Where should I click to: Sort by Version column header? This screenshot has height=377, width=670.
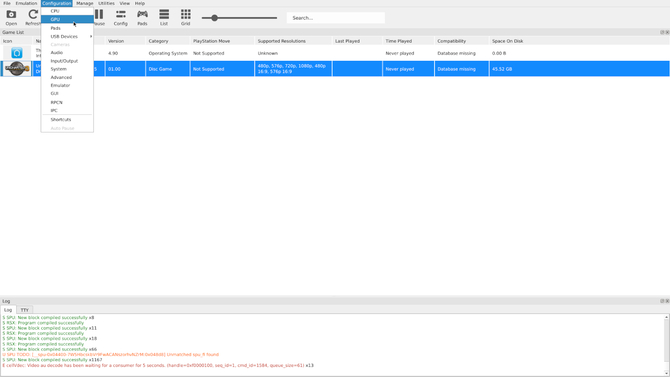click(125, 41)
